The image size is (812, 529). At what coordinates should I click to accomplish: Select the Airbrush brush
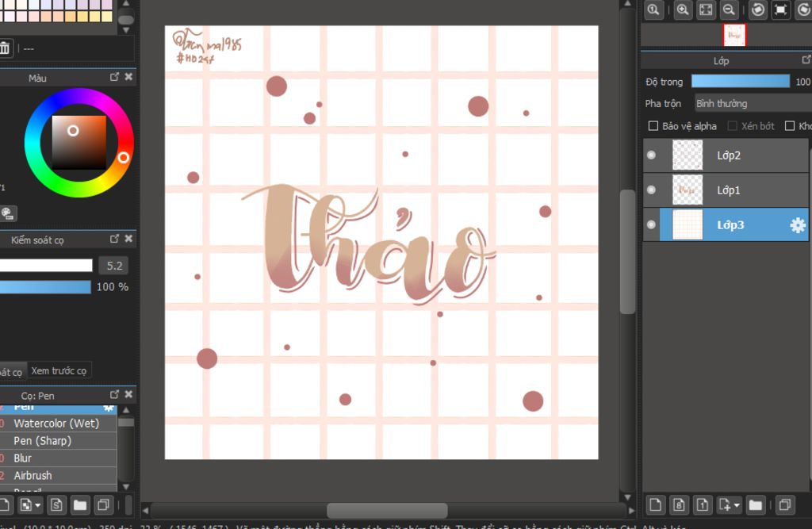58,475
